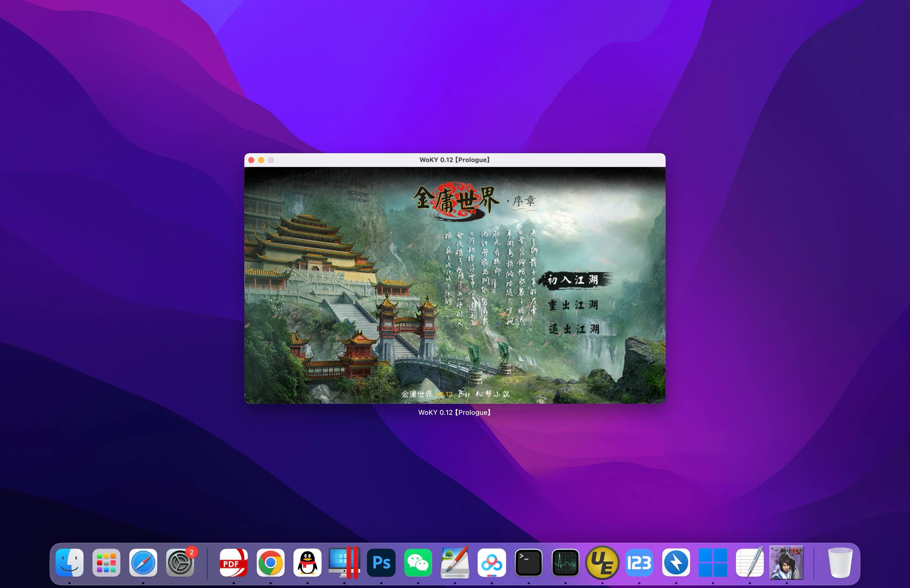Launch Photoshop from the dock
The height and width of the screenshot is (588, 910).
381,563
